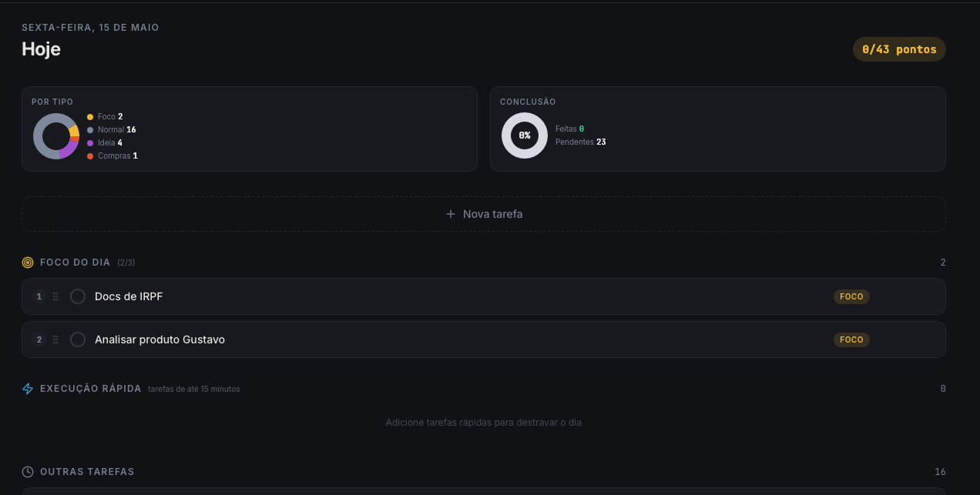The image size is (980, 495).
Task: Add a new task with Nova tarefa
Action: coord(484,214)
